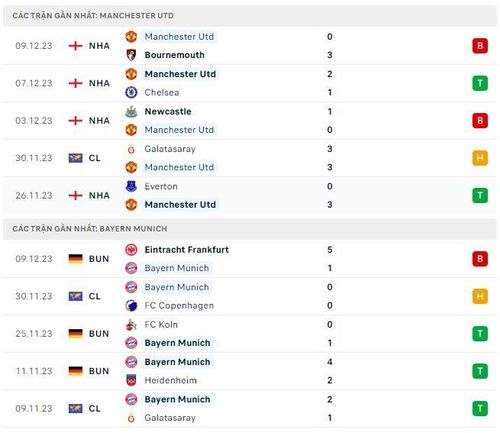Click red B badge for Bournemouth match
Viewport: 500px width, 433px height.
pos(480,46)
